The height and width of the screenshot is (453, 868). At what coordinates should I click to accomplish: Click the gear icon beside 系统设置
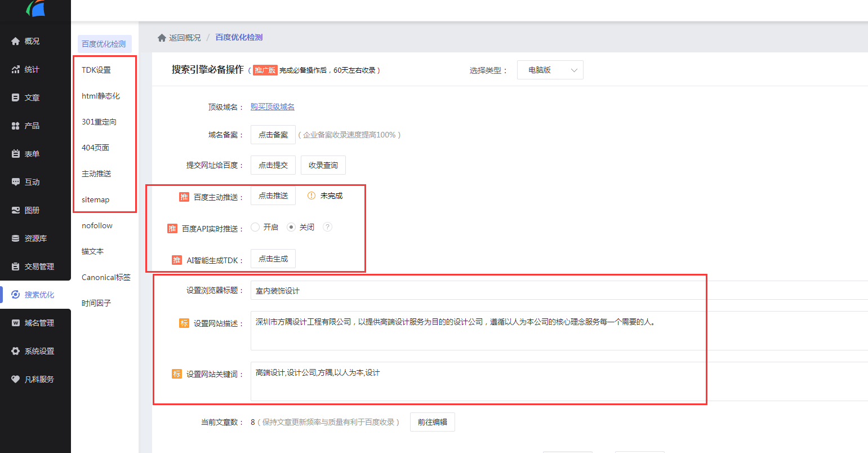click(x=16, y=351)
